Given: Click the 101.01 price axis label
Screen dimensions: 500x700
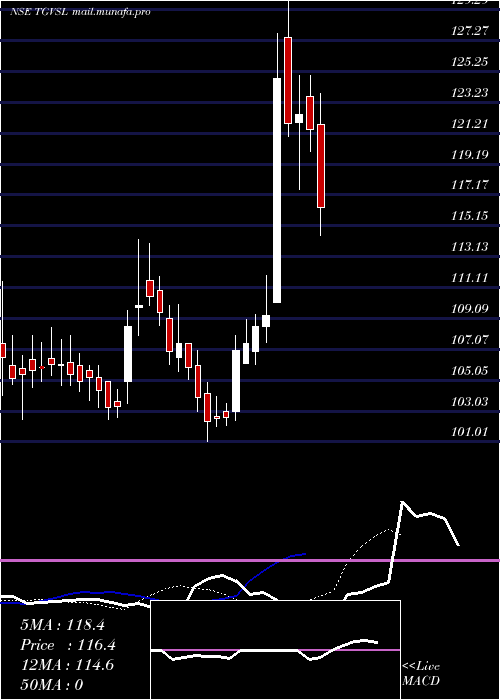Looking at the screenshot, I should point(469,432).
